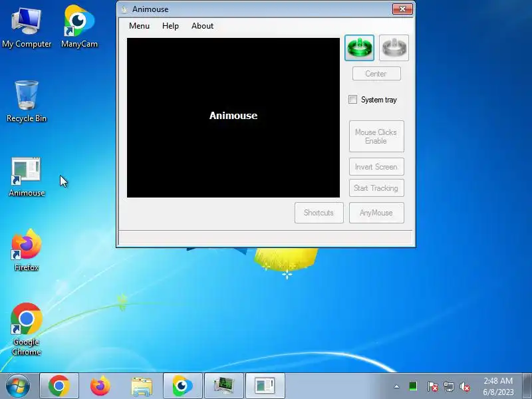Click the Animouse icon in the taskbar
532x399 pixels.
click(265, 386)
